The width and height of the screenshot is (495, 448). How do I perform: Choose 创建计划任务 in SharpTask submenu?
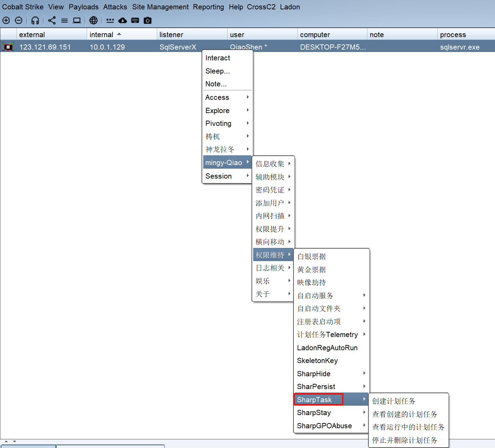(394, 401)
